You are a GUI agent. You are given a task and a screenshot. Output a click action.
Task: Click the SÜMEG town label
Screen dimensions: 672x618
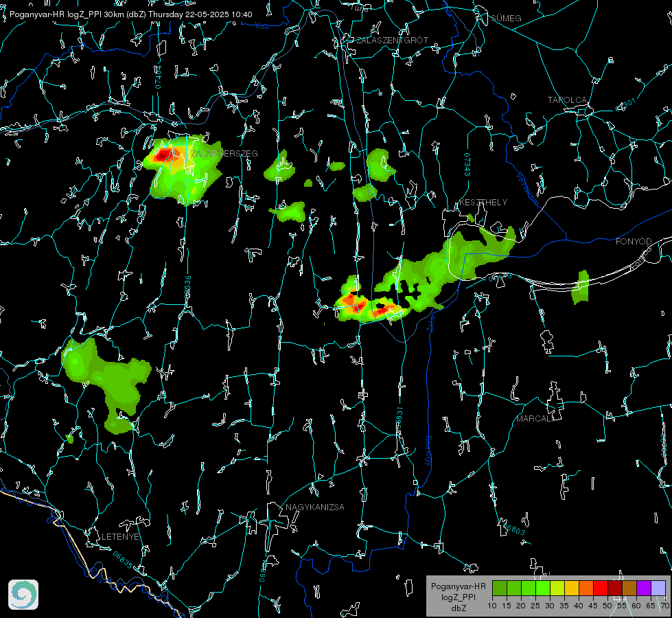[x=506, y=18]
